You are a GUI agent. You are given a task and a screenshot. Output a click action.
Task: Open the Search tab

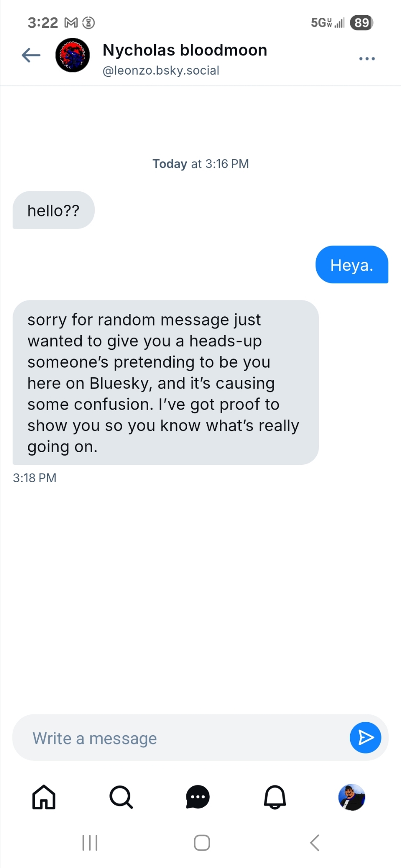point(121,797)
